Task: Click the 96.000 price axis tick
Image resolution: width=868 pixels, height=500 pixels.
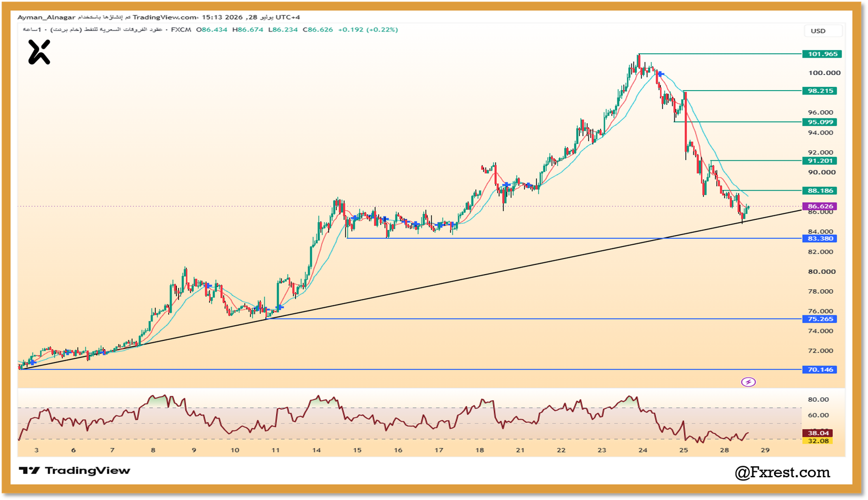Action: coord(820,112)
